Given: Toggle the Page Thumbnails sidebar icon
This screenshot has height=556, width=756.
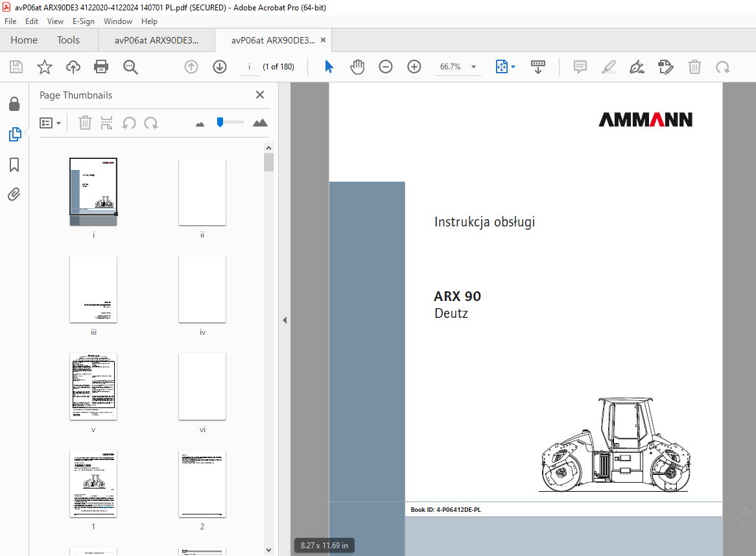Looking at the screenshot, I should point(15,134).
